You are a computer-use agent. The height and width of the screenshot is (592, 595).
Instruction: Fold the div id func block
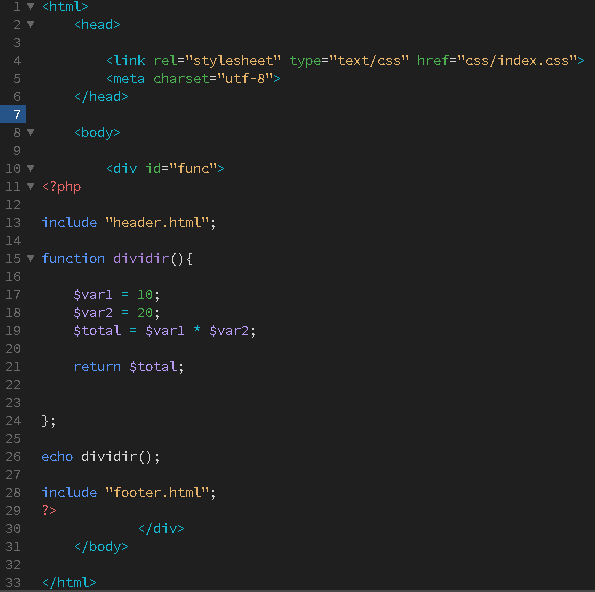[31, 168]
